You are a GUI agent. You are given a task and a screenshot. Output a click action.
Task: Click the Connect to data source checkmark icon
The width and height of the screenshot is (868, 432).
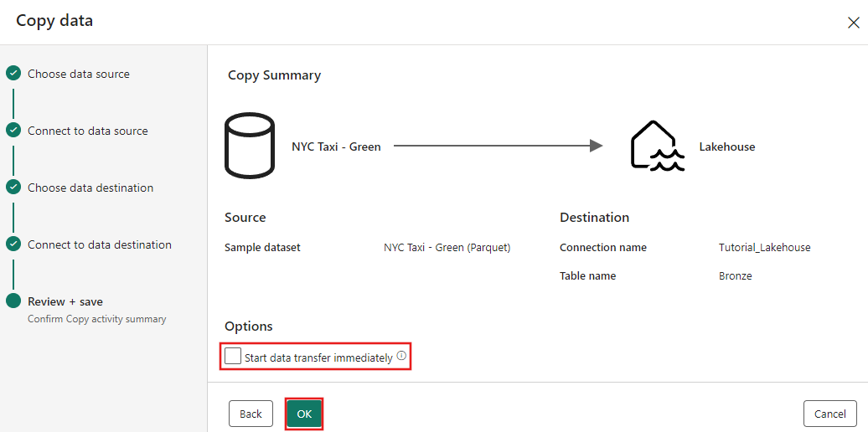[13, 130]
